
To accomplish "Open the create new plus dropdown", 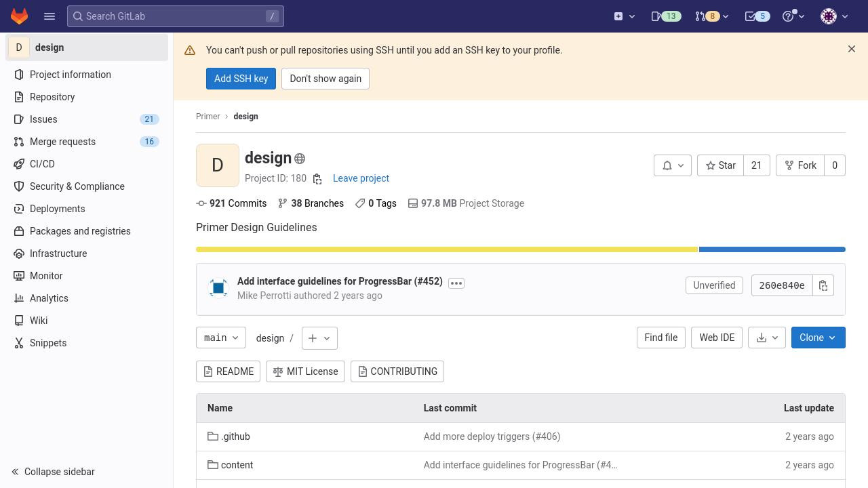I will 625,16.
